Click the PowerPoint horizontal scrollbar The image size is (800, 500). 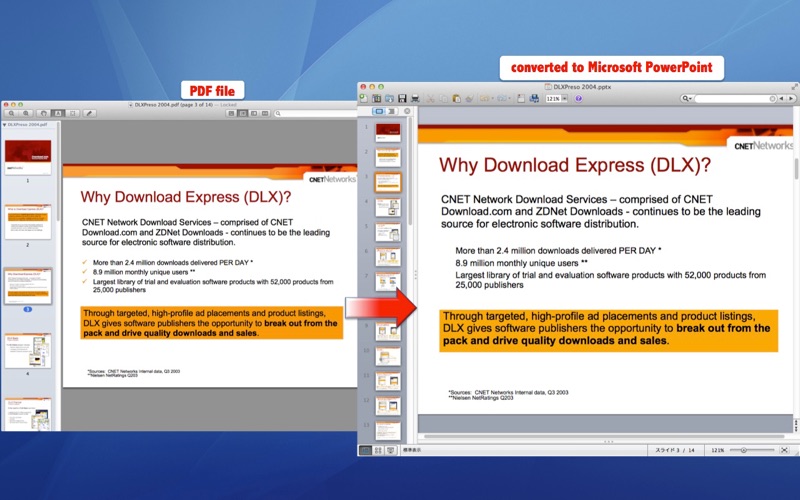[x=604, y=437]
